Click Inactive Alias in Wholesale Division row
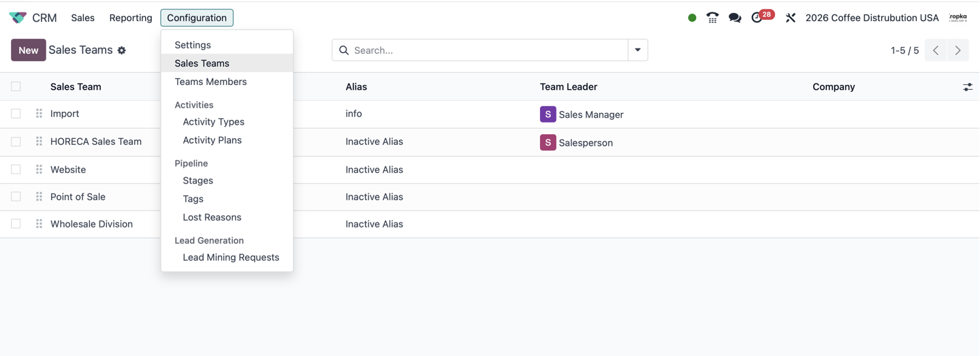 click(x=374, y=224)
